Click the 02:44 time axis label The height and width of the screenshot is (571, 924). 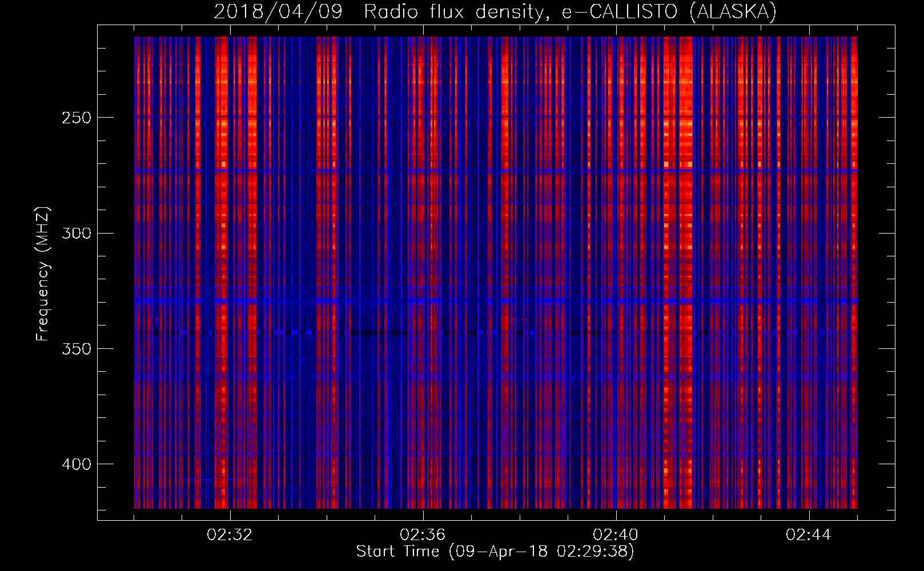[809, 535]
